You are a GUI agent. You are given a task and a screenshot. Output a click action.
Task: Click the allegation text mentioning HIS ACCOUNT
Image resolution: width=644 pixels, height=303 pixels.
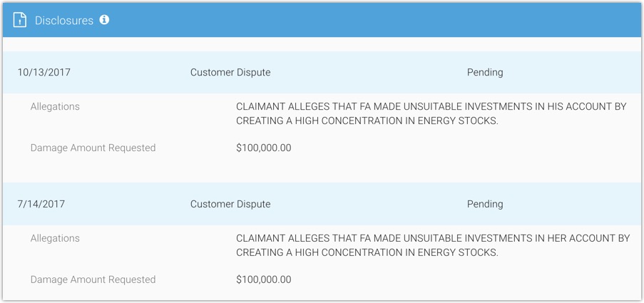point(431,106)
